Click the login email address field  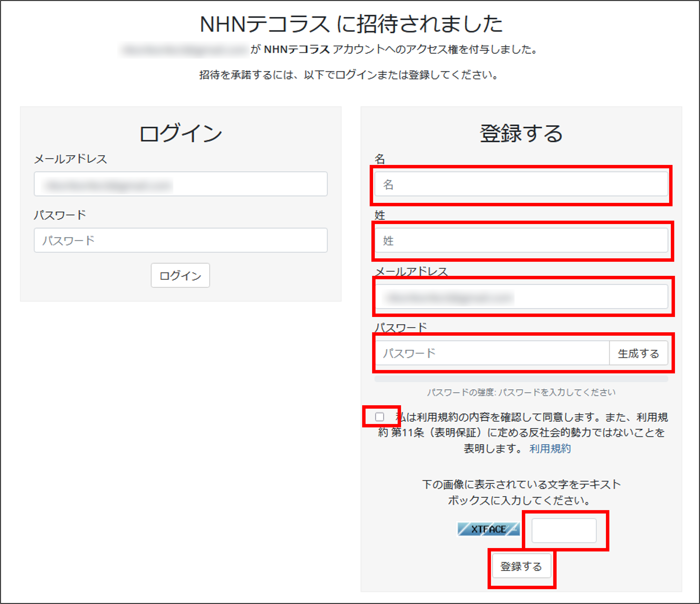(x=180, y=184)
